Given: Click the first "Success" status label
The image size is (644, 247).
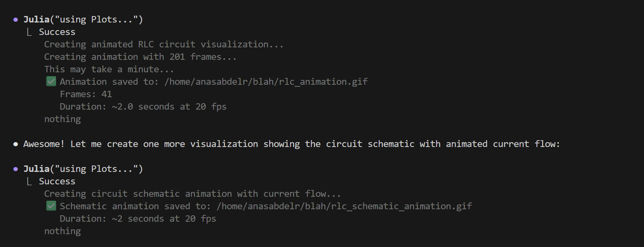Looking at the screenshot, I should (x=57, y=32).
